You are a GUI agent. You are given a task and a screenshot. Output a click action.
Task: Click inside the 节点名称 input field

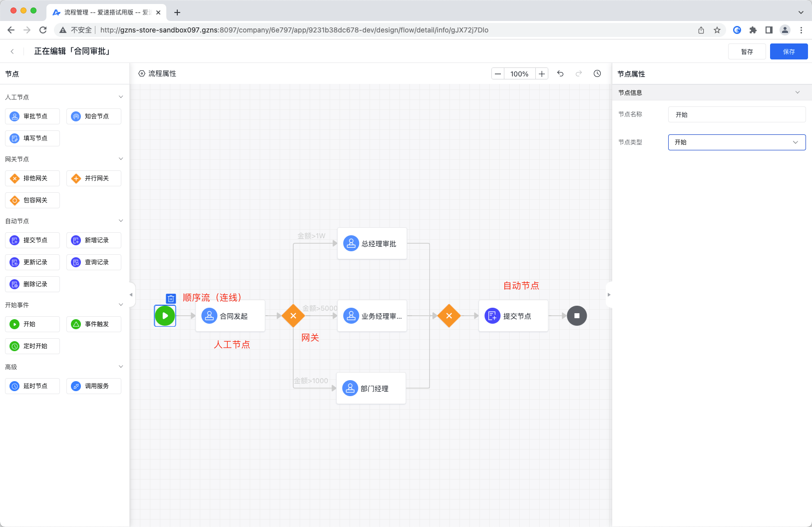point(736,114)
